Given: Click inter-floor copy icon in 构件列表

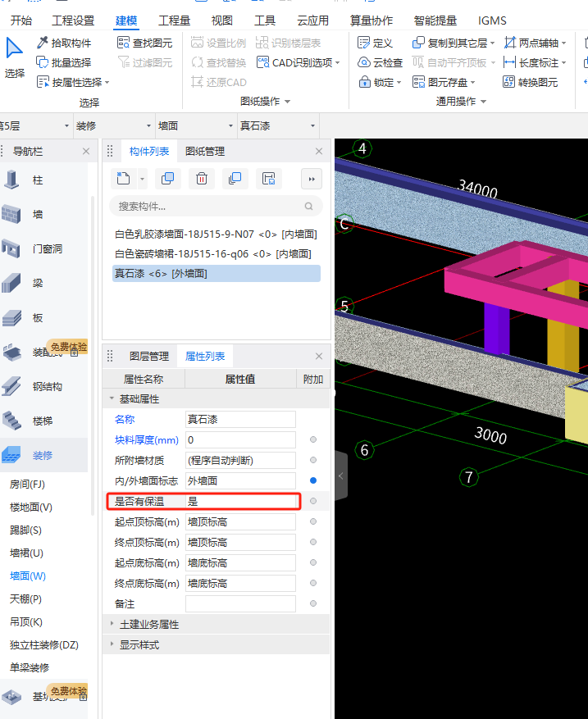Looking at the screenshot, I should click(x=235, y=179).
